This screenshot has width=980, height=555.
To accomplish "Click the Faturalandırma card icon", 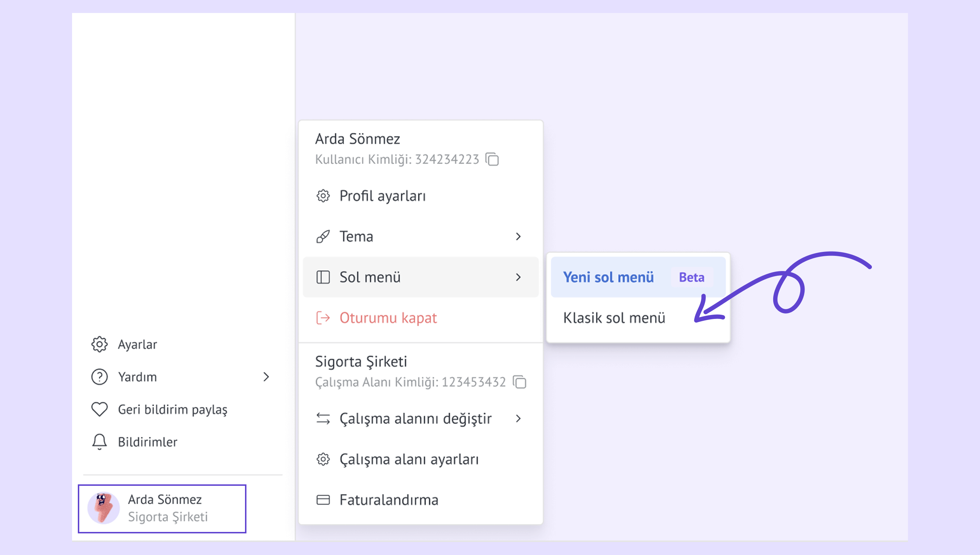I will pyautogui.click(x=323, y=500).
